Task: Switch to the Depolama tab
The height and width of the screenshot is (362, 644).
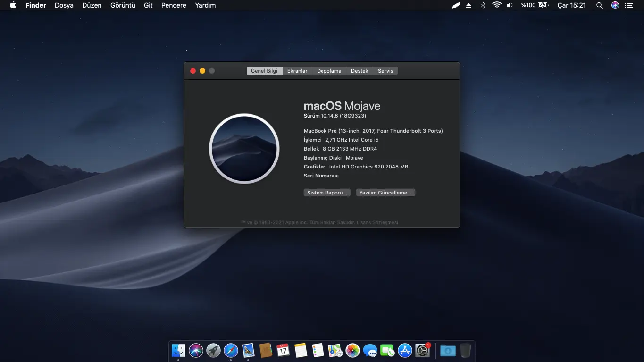Action: coord(329,71)
